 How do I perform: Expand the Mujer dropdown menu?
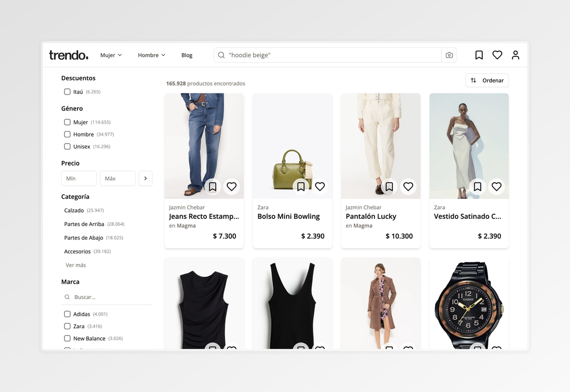[x=111, y=55]
